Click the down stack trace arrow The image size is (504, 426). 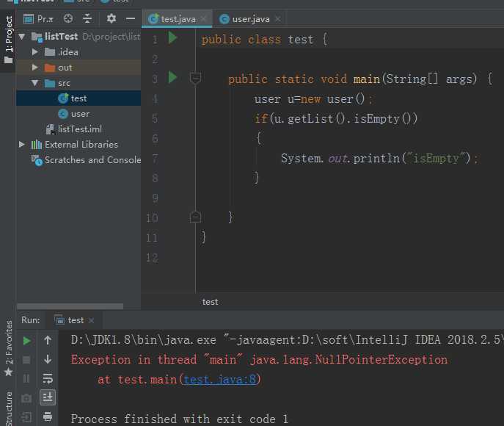tap(48, 359)
